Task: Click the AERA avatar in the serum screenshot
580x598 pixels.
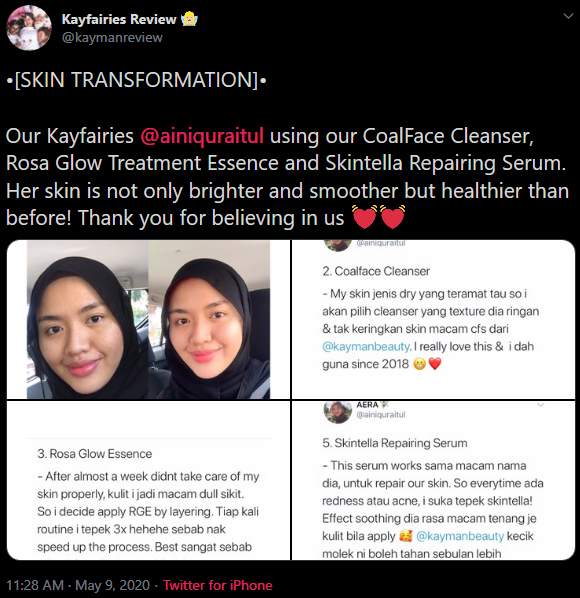Action: (337, 412)
